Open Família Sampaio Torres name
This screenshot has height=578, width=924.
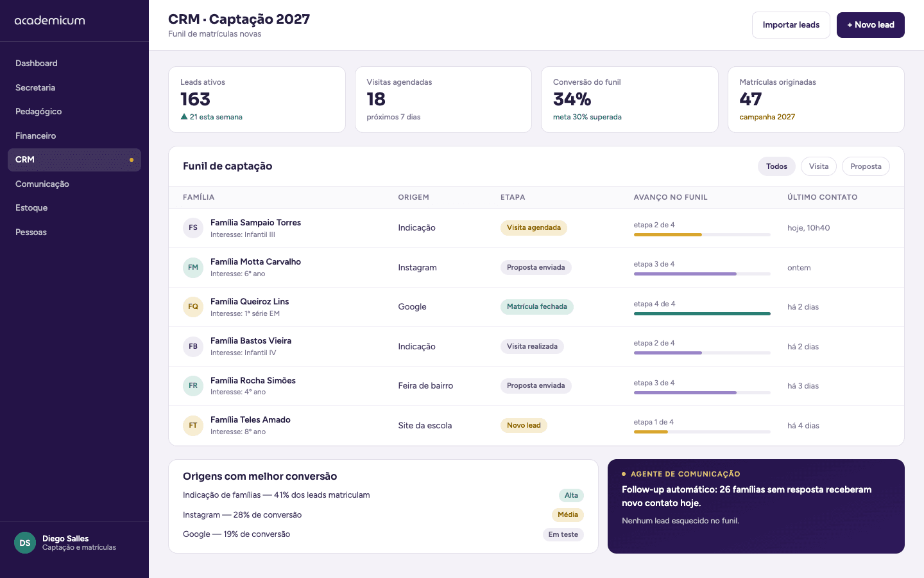tap(255, 223)
